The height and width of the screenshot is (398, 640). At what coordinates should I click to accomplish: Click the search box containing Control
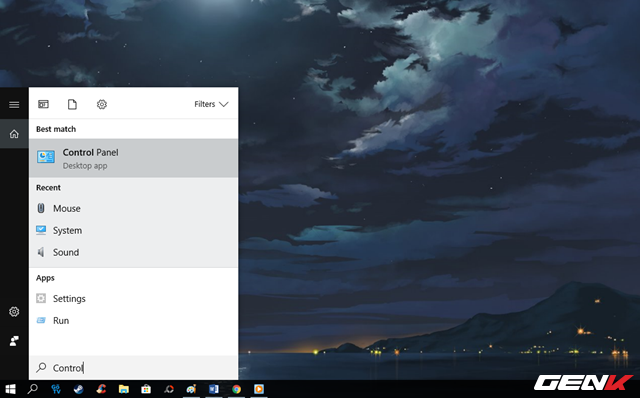[133, 368]
